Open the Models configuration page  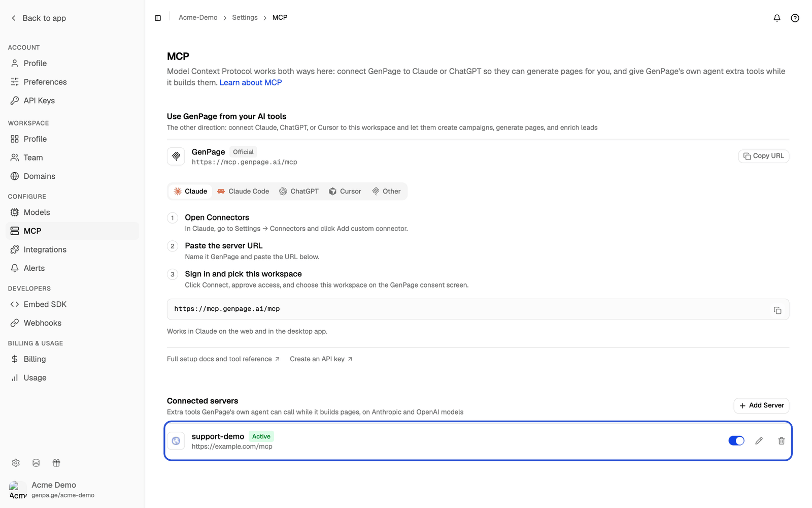tap(72, 212)
